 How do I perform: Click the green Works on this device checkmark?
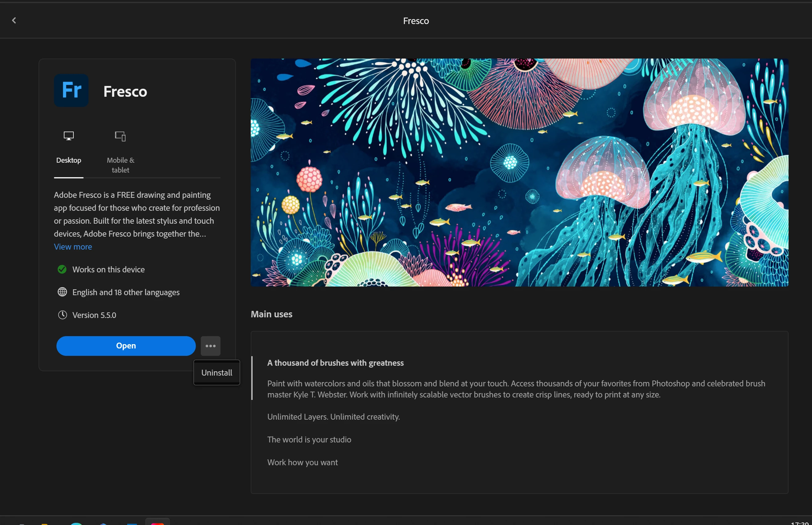pos(62,269)
